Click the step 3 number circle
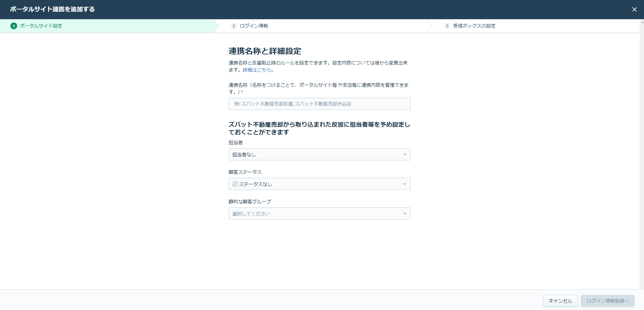 (x=447, y=26)
